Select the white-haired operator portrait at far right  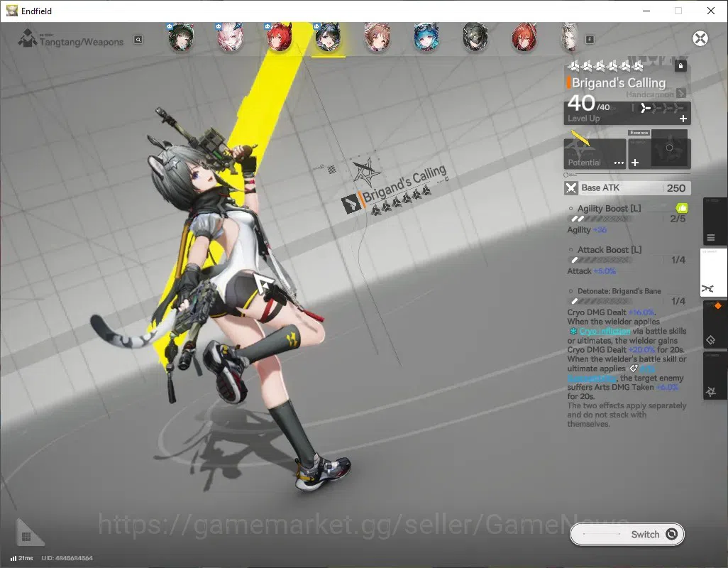click(570, 37)
